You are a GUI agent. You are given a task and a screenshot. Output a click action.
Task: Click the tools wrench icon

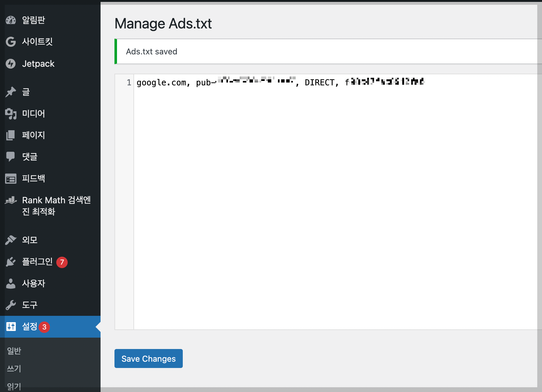click(11, 305)
